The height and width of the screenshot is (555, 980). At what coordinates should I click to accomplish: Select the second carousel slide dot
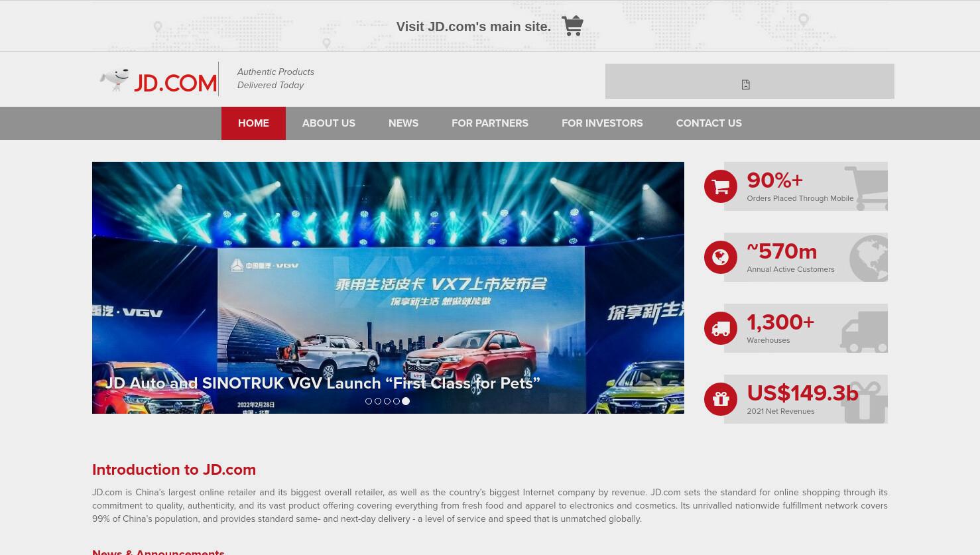[x=378, y=401]
